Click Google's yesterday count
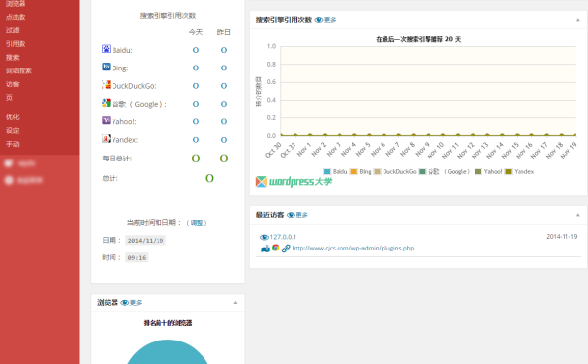 pos(224,104)
